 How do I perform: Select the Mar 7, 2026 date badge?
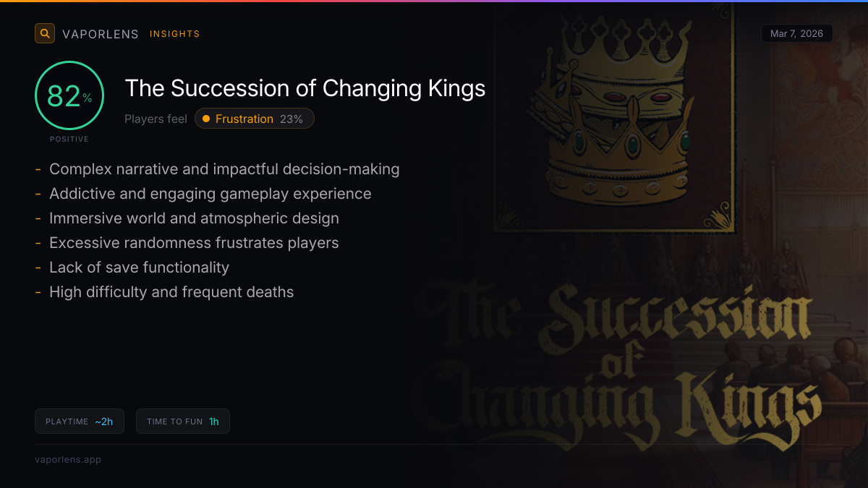[796, 33]
